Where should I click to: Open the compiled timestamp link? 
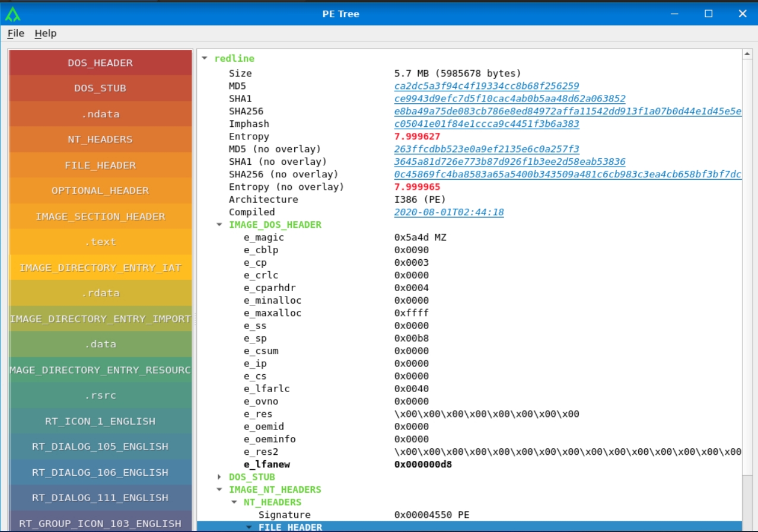tap(449, 212)
